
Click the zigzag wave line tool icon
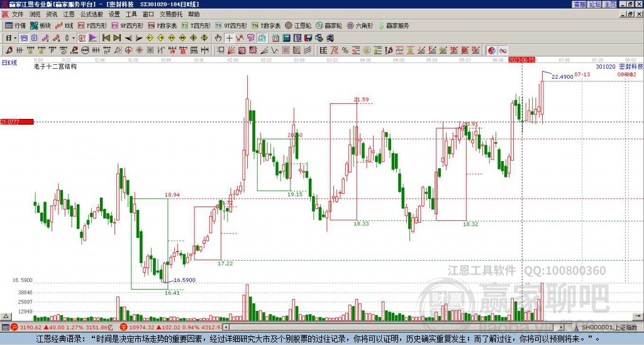point(275,50)
